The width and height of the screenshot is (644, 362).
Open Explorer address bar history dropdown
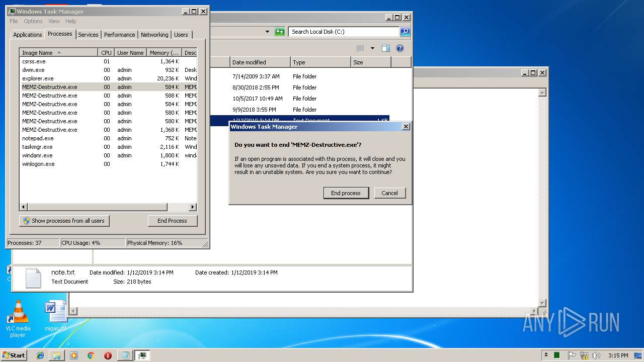tap(267, 32)
